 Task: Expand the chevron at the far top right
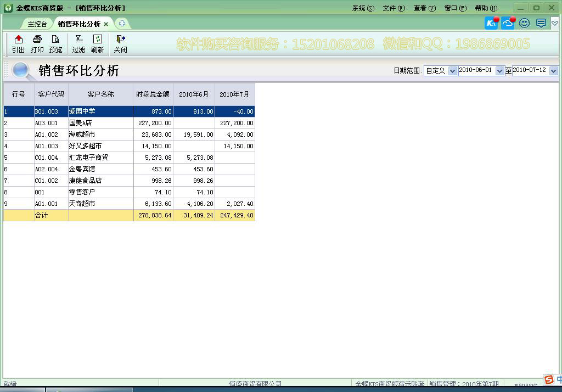554,23
